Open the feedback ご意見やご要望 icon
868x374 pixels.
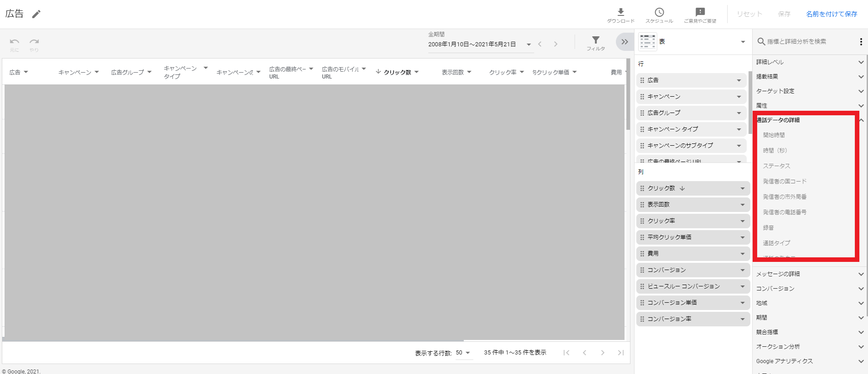point(700,12)
